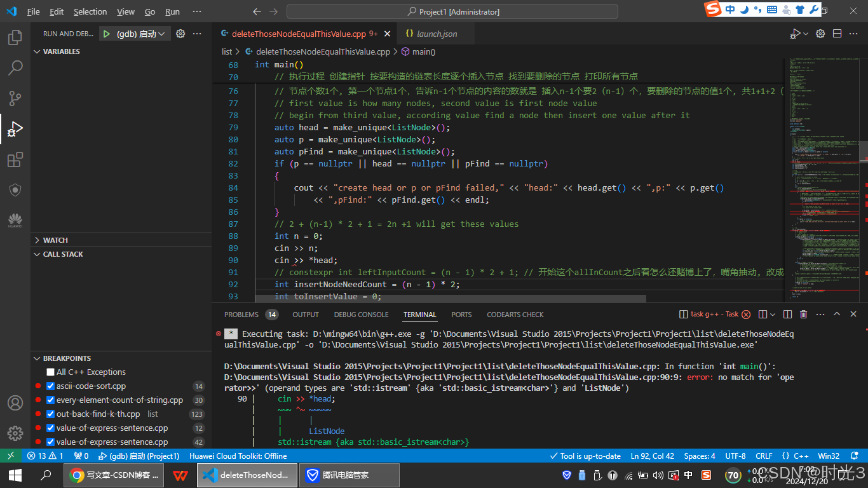Kill the terminal with the trash icon
The height and width of the screenshot is (488, 868).
[x=803, y=314]
